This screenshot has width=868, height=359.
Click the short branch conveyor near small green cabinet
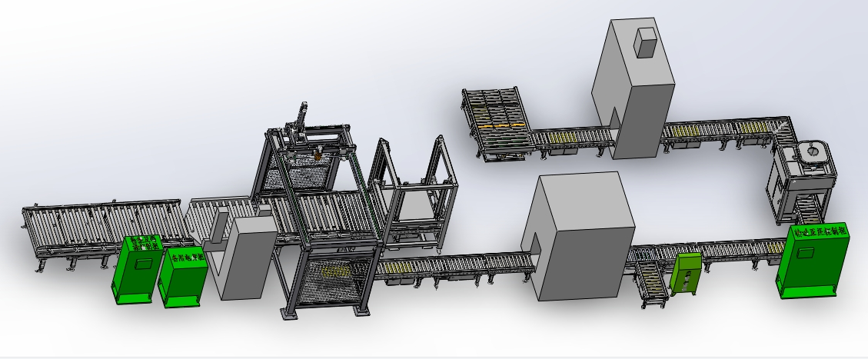tap(650, 281)
